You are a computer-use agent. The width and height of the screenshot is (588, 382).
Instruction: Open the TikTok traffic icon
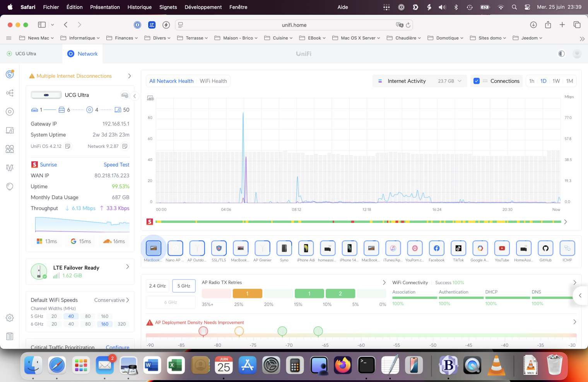pos(458,248)
